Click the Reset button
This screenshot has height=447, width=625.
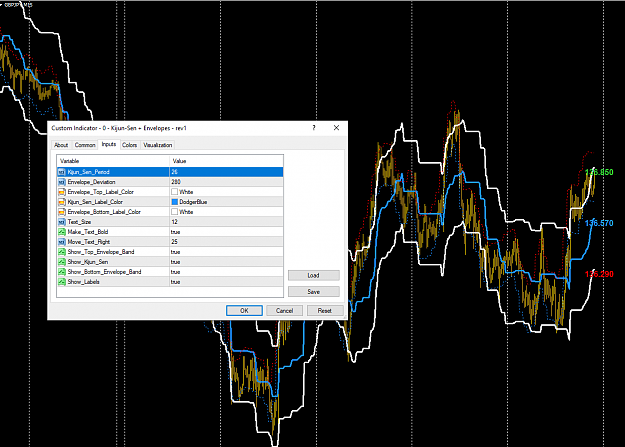point(325,311)
